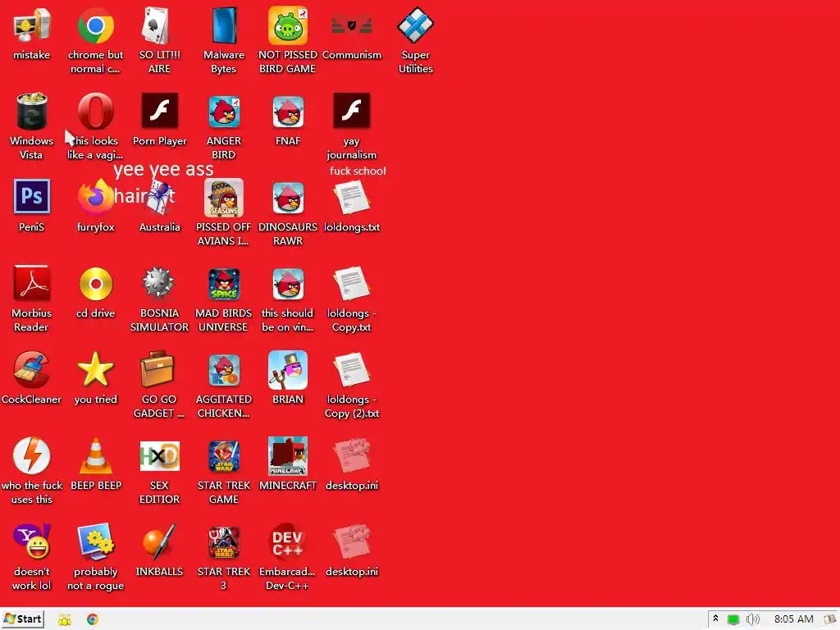Open the 'Morbius Reader' Adobe icon
This screenshot has width=840, height=630.
(32, 283)
